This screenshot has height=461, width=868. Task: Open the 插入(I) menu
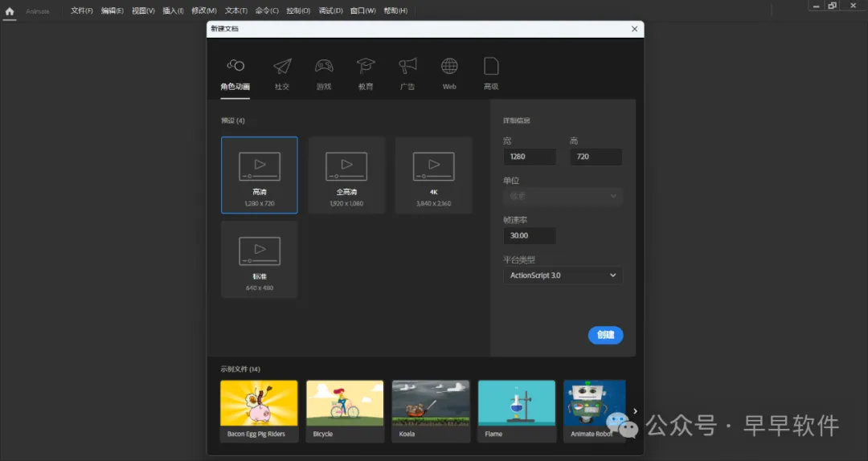coord(173,10)
